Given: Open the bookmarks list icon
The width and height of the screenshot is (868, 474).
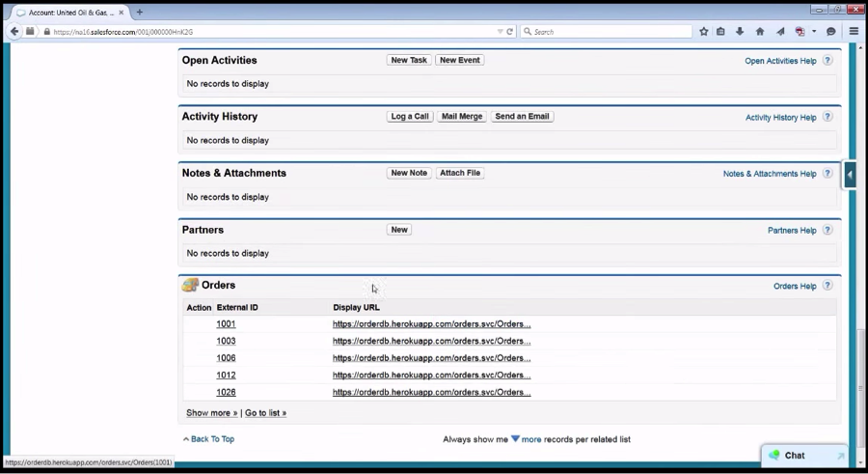Looking at the screenshot, I should click(x=720, y=32).
